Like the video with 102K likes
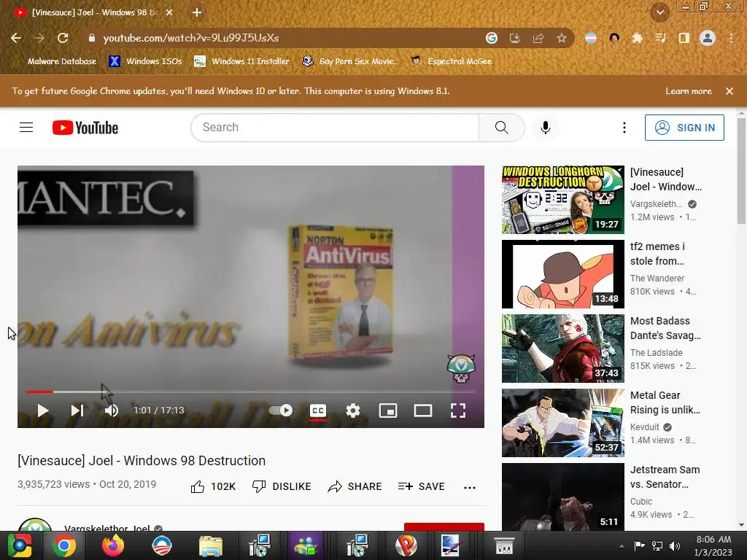747x560 pixels. tap(213, 486)
